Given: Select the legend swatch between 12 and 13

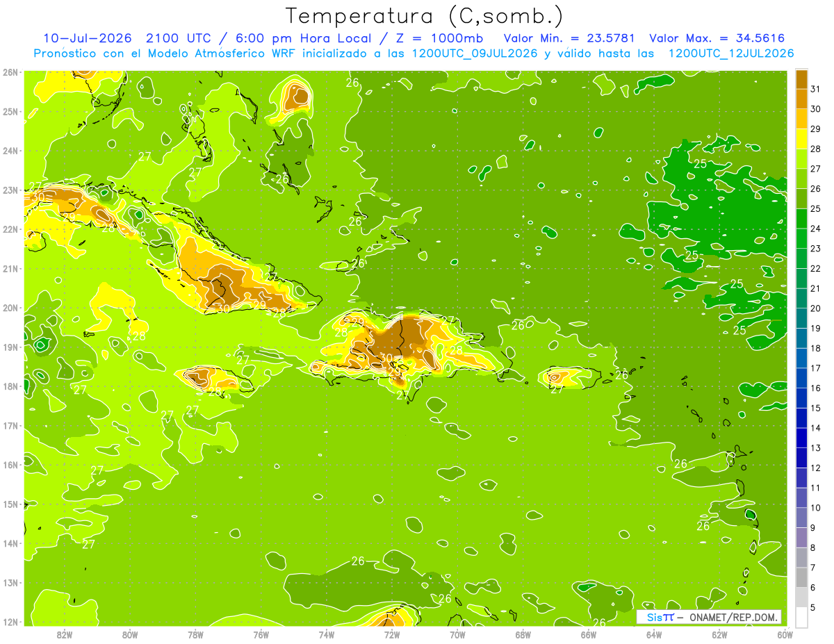Looking at the screenshot, I should [801, 459].
